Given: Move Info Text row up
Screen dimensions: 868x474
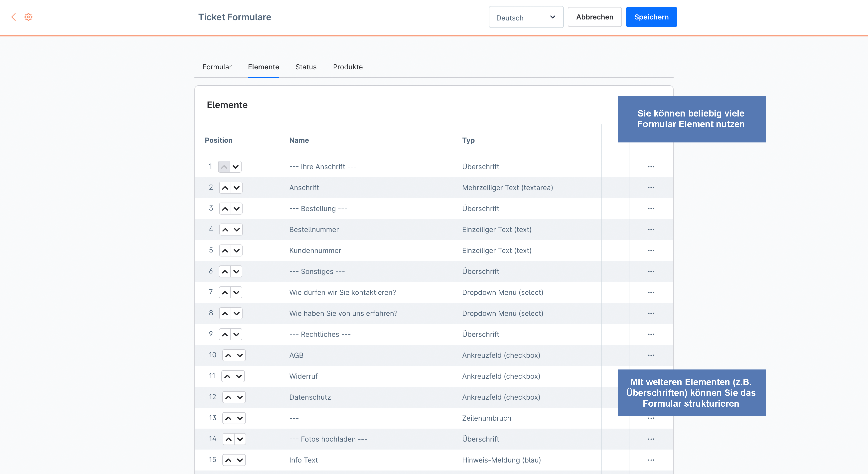Looking at the screenshot, I should point(228,460).
